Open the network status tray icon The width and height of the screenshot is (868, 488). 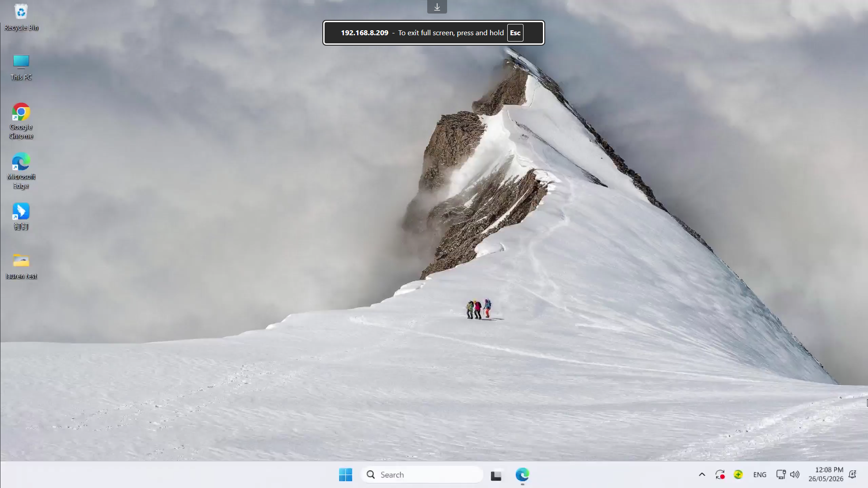click(781, 474)
